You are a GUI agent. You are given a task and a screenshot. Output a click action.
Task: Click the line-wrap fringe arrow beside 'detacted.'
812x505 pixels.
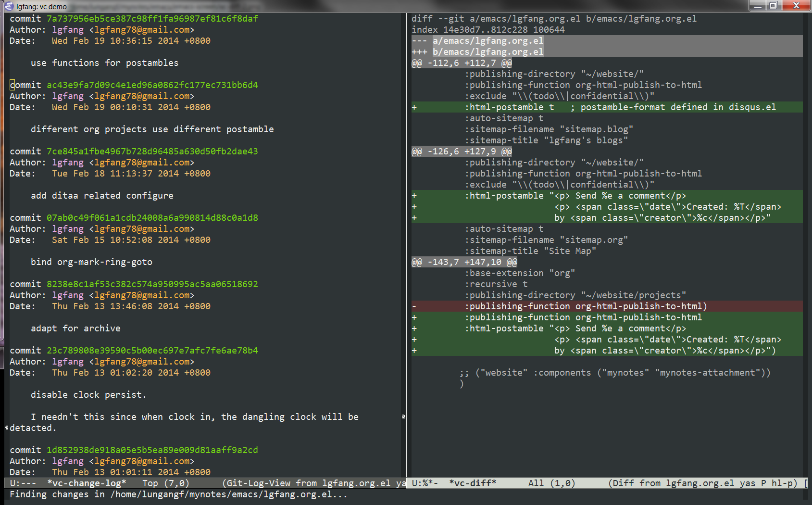7,428
